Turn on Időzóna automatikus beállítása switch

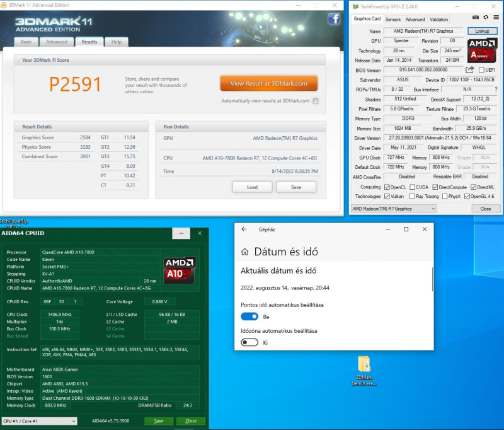click(249, 342)
